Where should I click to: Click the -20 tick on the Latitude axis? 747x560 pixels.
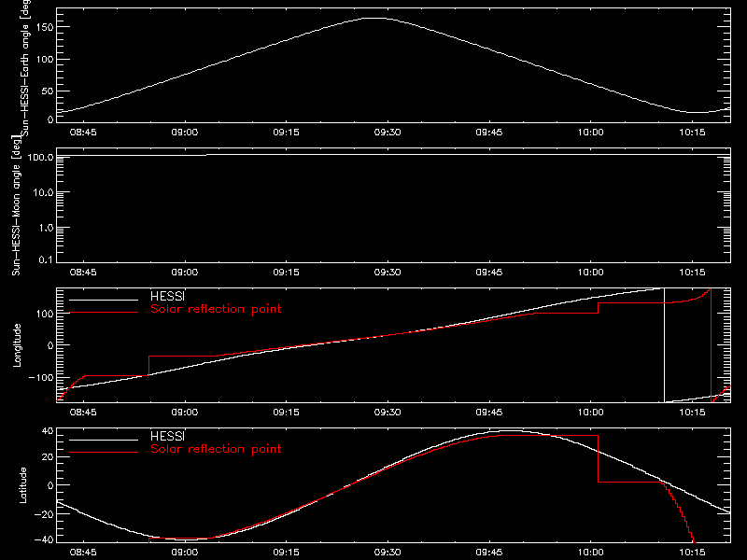pyautogui.click(x=44, y=514)
